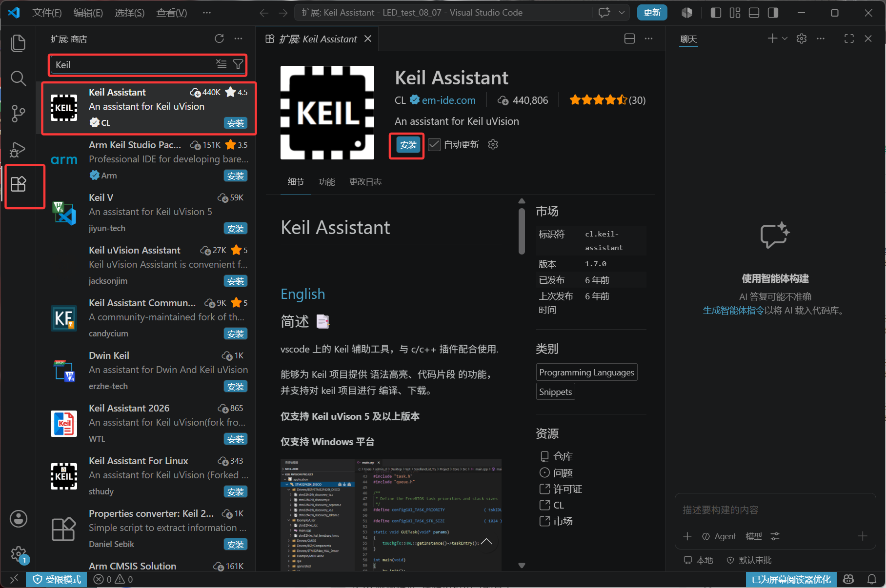Split the editor layout
Image resolution: width=886 pixels, height=588 pixels.
(630, 39)
